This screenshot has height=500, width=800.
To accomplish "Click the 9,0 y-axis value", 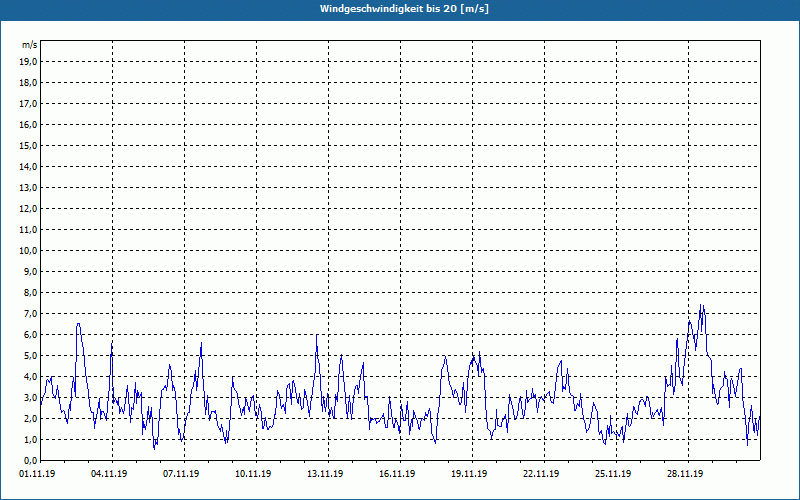I will 31,271.
